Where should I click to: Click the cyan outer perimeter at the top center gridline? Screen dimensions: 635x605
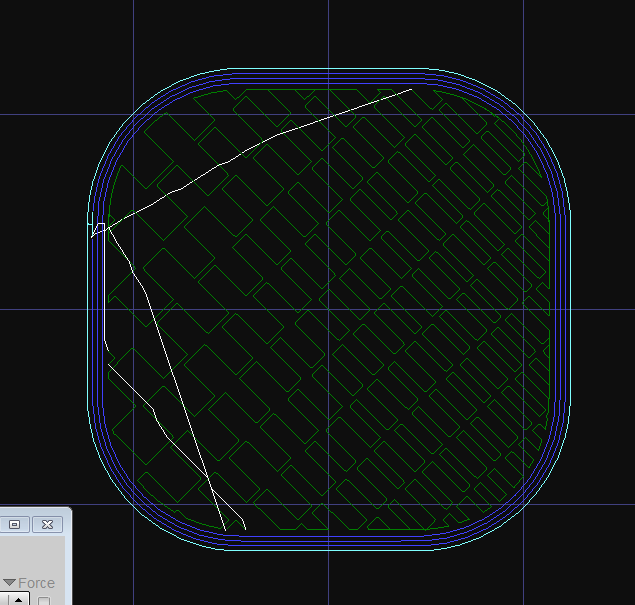[328, 69]
